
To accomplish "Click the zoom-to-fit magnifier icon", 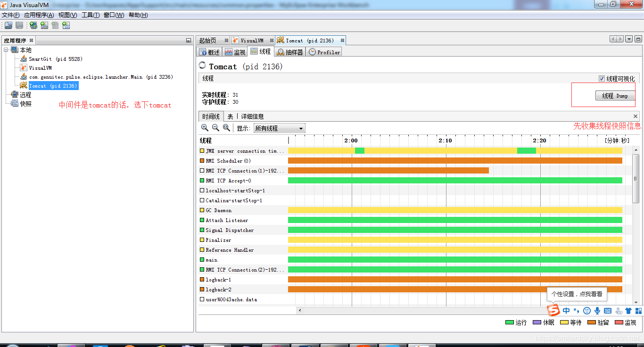I will [226, 128].
